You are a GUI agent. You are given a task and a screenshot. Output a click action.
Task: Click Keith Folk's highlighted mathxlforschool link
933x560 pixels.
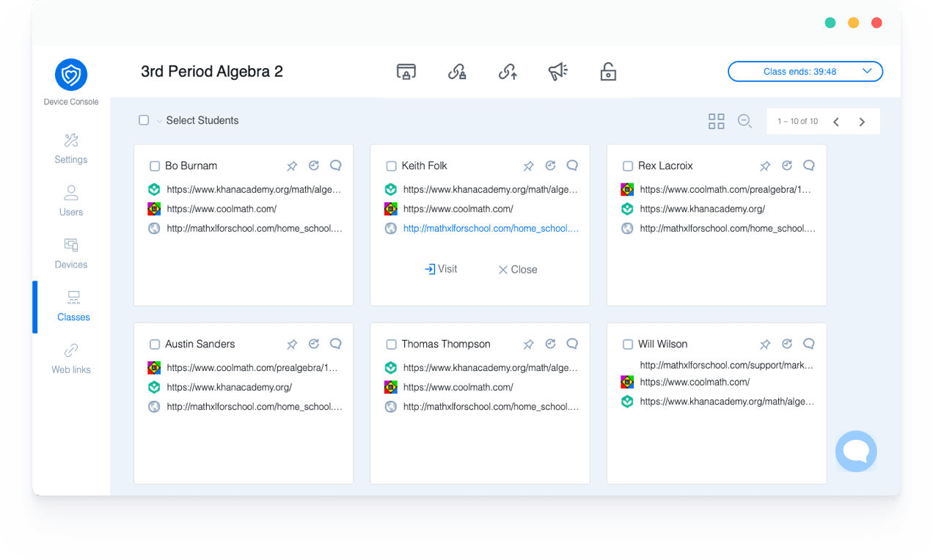click(x=491, y=228)
